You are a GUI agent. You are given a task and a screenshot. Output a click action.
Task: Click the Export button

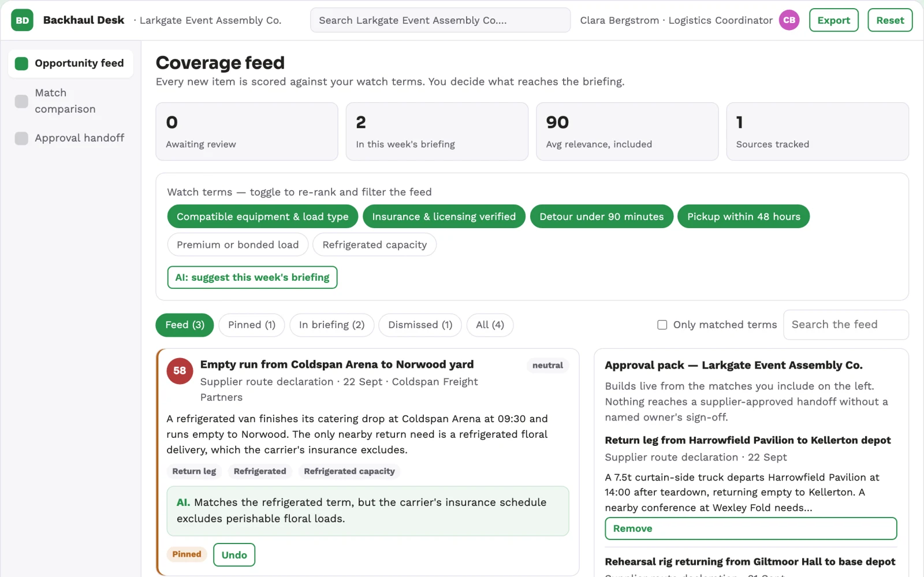[x=834, y=20]
